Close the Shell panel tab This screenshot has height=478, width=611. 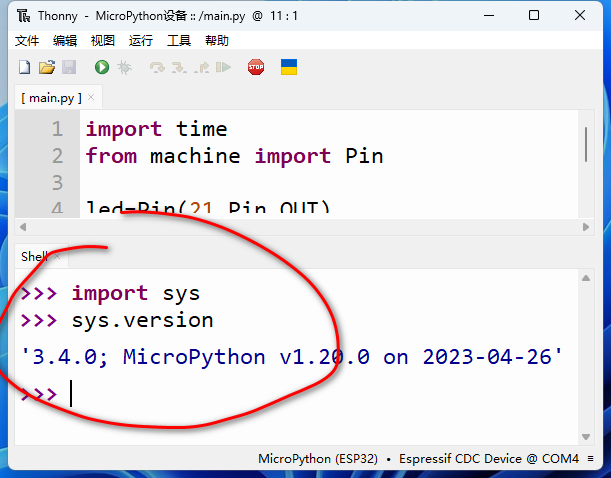pos(57,256)
